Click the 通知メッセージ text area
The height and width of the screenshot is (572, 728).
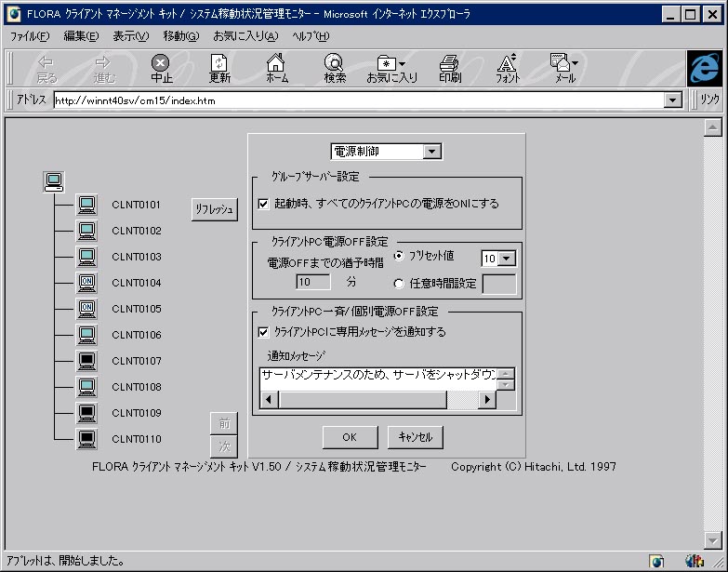(377, 379)
